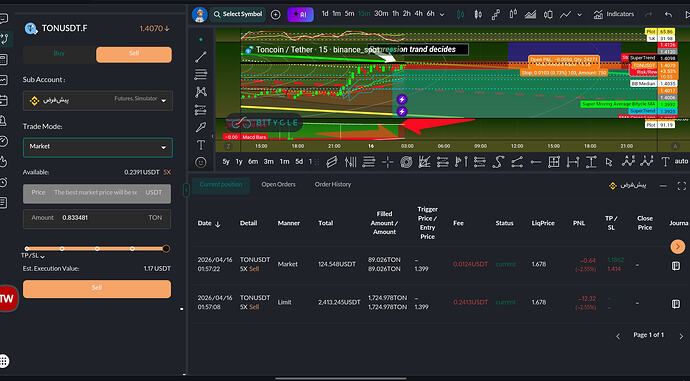The width and height of the screenshot is (690, 381).
Task: Click the TONUSDT.F symbol header
Action: [x=56, y=29]
